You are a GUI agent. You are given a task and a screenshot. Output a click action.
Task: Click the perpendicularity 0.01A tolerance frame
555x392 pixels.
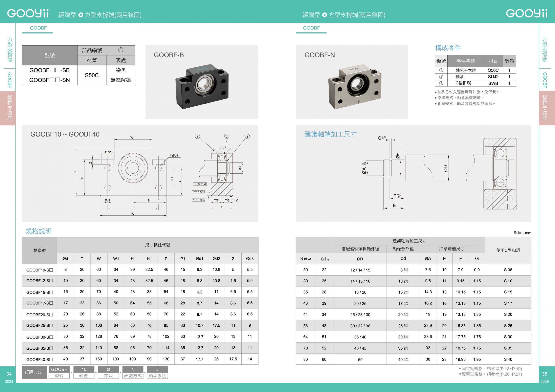point(200,184)
